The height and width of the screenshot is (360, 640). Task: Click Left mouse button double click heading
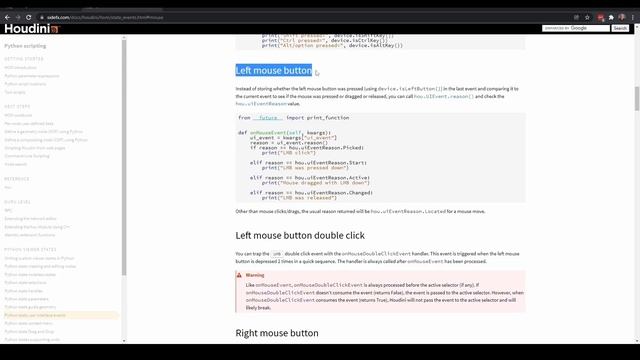(x=300, y=236)
